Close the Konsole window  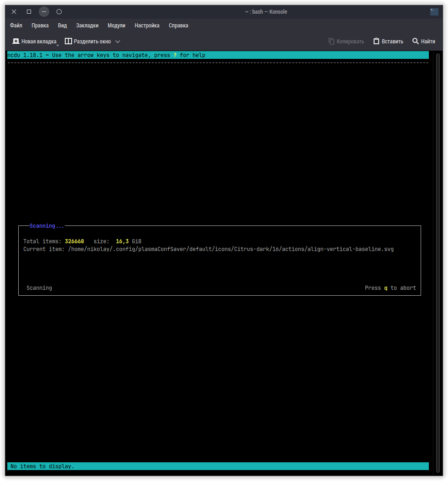coord(14,12)
